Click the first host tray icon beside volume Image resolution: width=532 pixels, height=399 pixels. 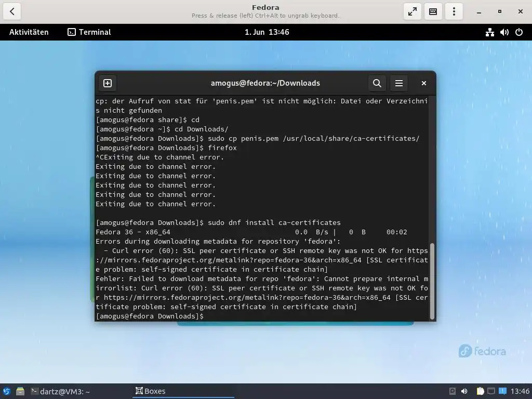click(453, 391)
